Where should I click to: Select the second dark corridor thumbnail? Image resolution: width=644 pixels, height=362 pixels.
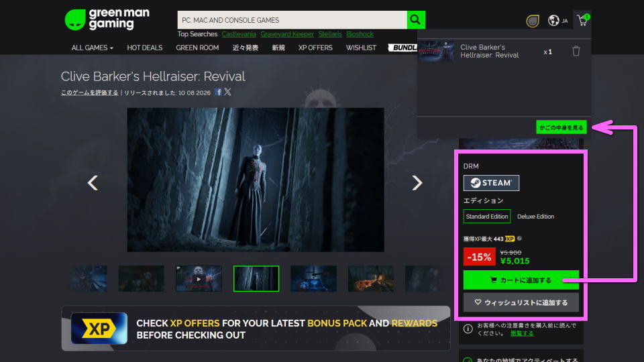pyautogui.click(x=142, y=279)
